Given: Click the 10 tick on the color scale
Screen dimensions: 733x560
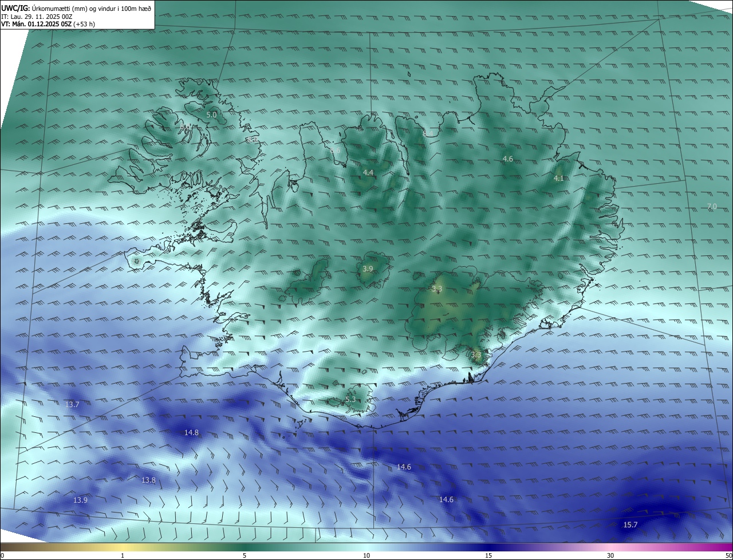Looking at the screenshot, I should 366,556.
